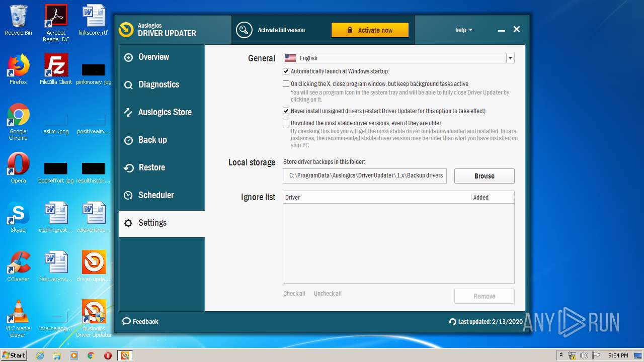Screen dimensions: 644x362
Task: Open linkscore.rtf desktop file
Action: tap(94, 21)
